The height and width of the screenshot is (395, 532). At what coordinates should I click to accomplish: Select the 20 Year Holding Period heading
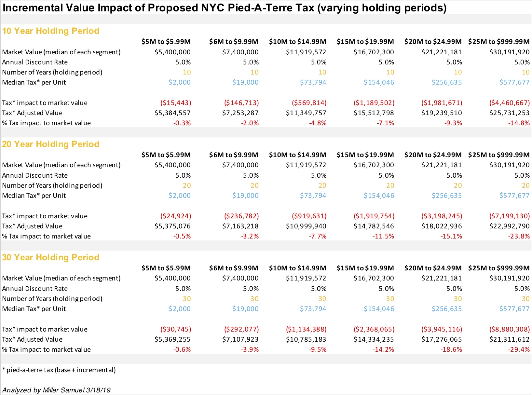(x=51, y=144)
